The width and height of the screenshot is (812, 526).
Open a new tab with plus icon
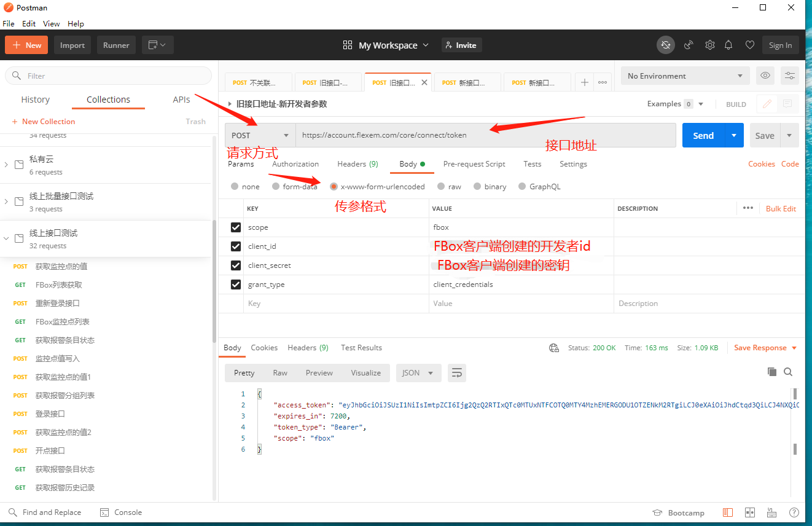point(584,82)
